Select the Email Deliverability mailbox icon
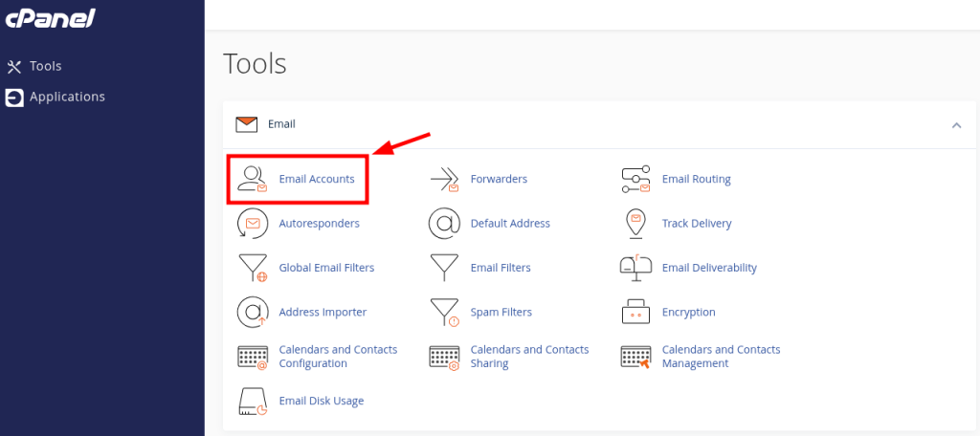The height and width of the screenshot is (436, 980). click(x=635, y=267)
